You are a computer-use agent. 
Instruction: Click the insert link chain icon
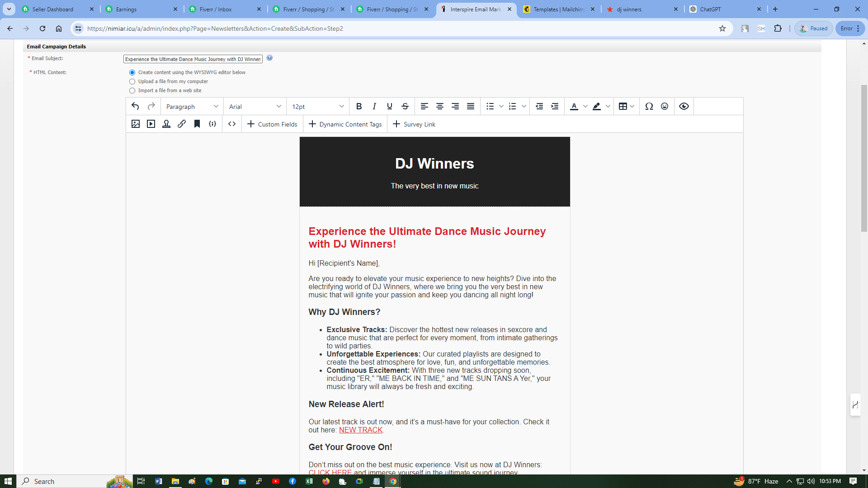[x=182, y=124]
